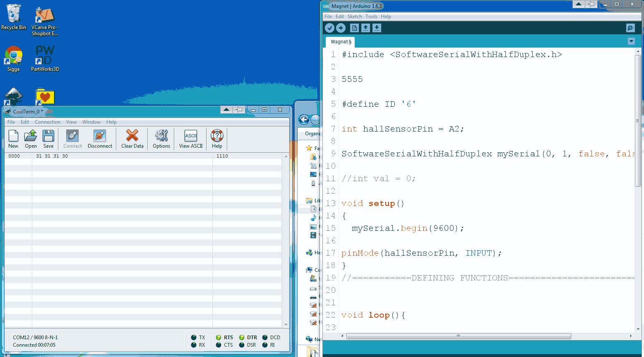Image resolution: width=644 pixels, height=357 pixels.
Task: Click the "#define ID '6'" code line
Action: tap(379, 104)
